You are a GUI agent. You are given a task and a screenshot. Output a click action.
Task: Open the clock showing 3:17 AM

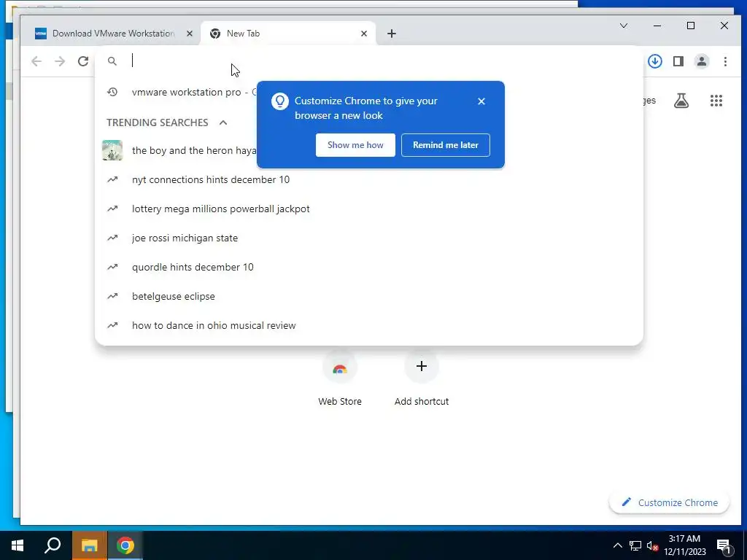point(684,545)
